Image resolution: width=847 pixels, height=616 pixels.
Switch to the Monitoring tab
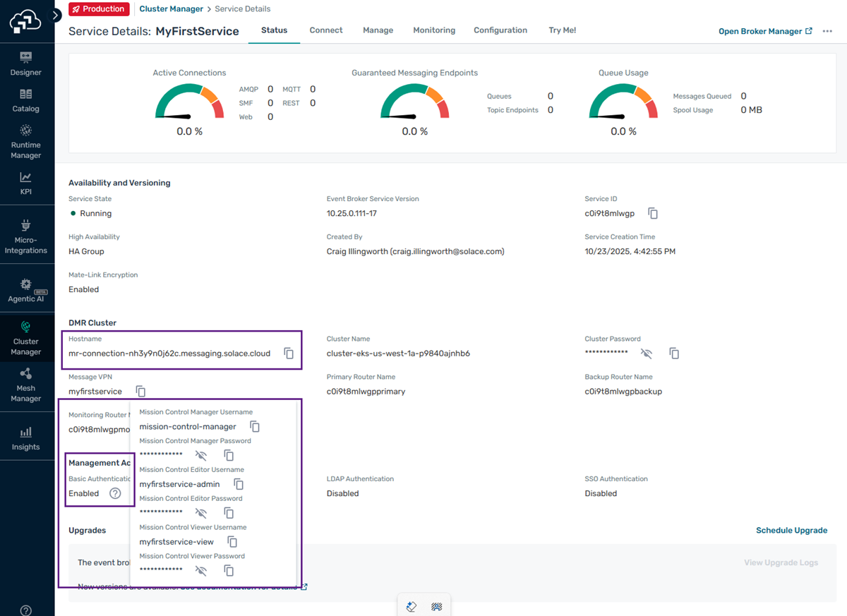pos(433,30)
